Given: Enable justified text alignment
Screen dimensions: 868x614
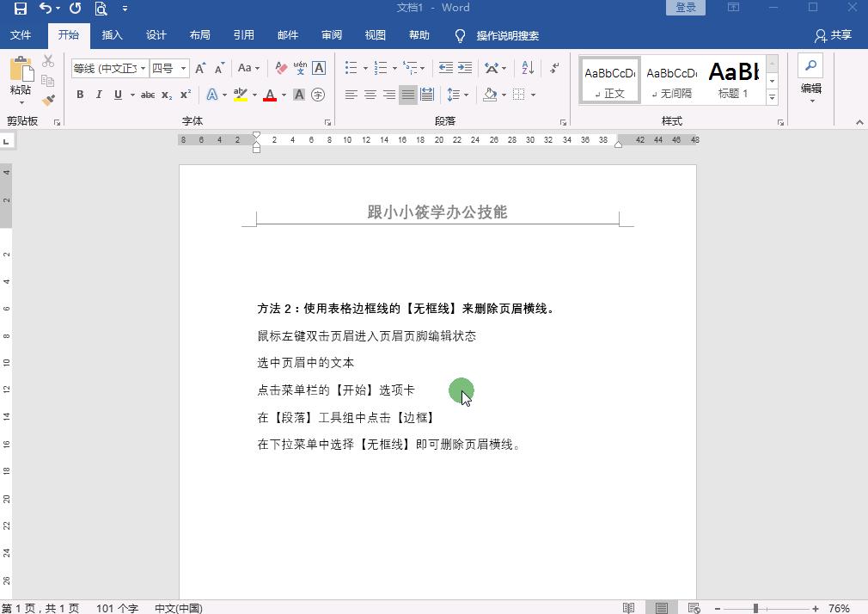Looking at the screenshot, I should (407, 95).
